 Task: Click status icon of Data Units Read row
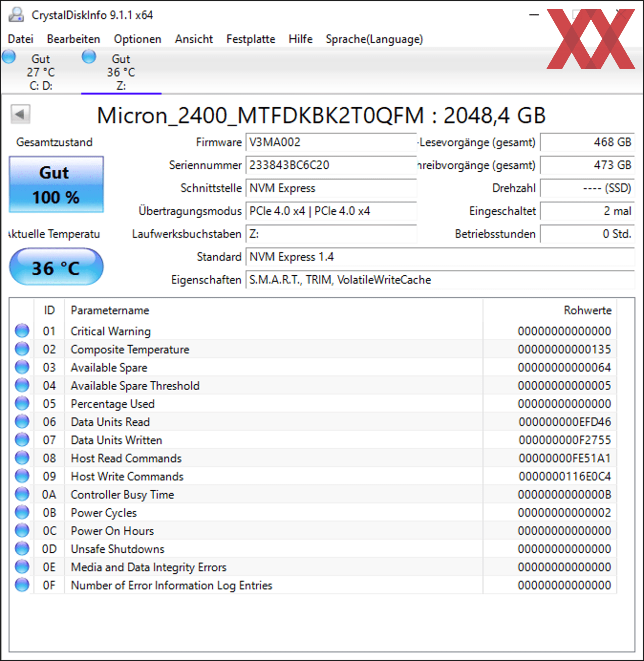tap(22, 422)
